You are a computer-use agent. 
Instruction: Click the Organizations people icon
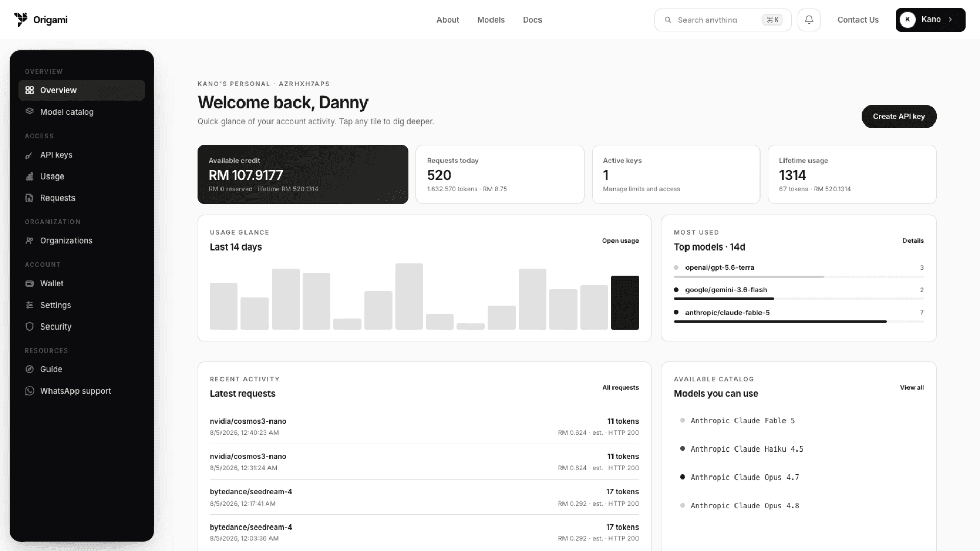30,241
